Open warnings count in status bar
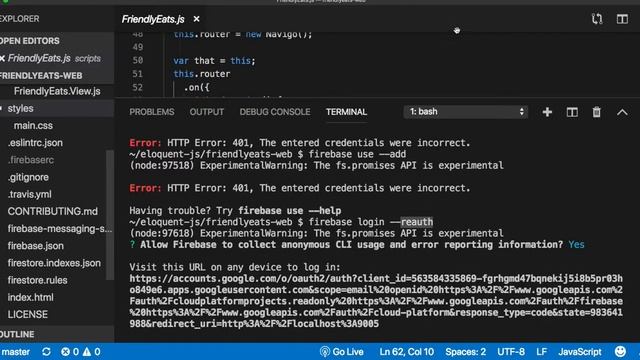This screenshot has height=360, width=640. (92, 351)
